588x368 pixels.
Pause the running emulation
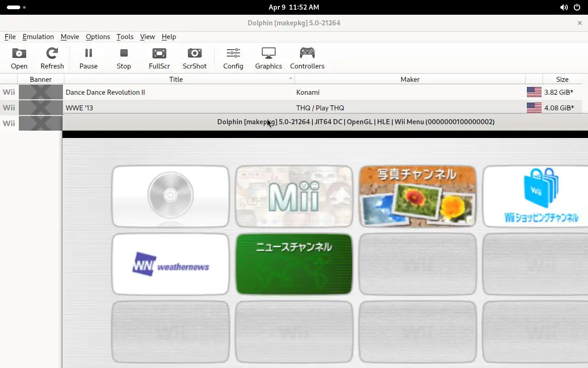[88, 58]
